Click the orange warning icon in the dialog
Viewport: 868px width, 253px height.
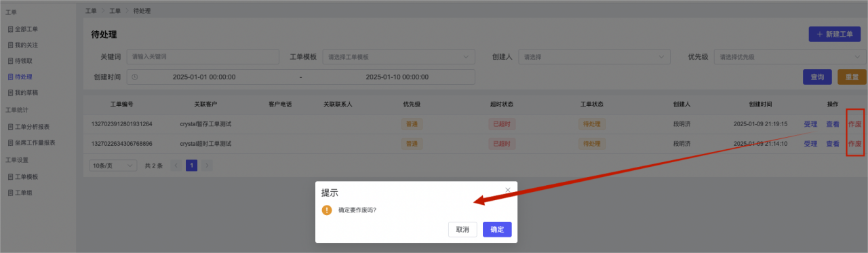click(x=327, y=210)
